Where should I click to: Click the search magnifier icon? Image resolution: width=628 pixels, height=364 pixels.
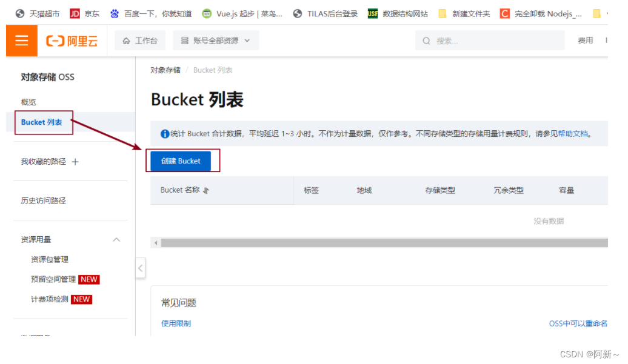point(427,41)
